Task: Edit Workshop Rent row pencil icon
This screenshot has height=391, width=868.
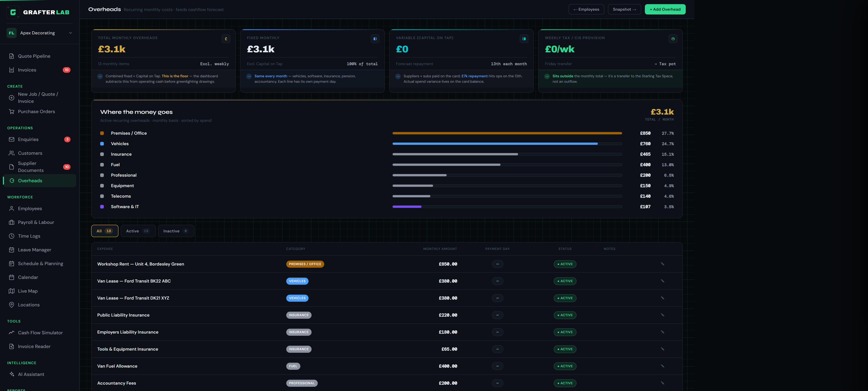Action: 663,264
